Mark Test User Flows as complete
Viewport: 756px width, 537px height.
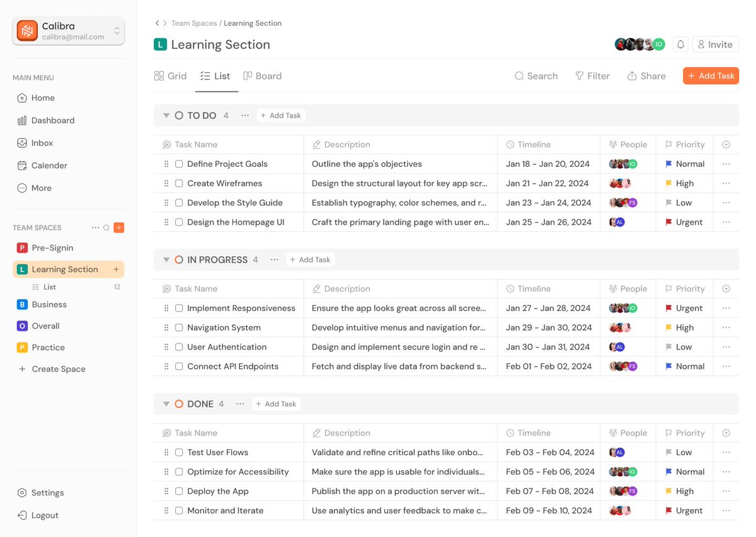pos(179,452)
